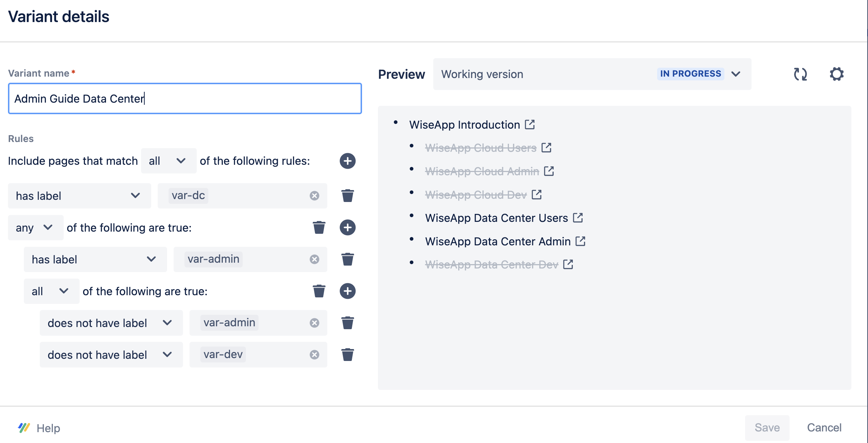The image size is (868, 443).
Task: Add a new top-level rule with plus icon
Action: pyautogui.click(x=347, y=161)
